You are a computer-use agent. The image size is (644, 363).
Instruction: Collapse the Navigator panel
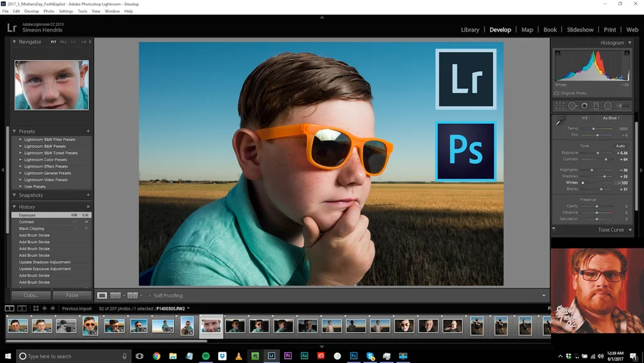(x=14, y=41)
